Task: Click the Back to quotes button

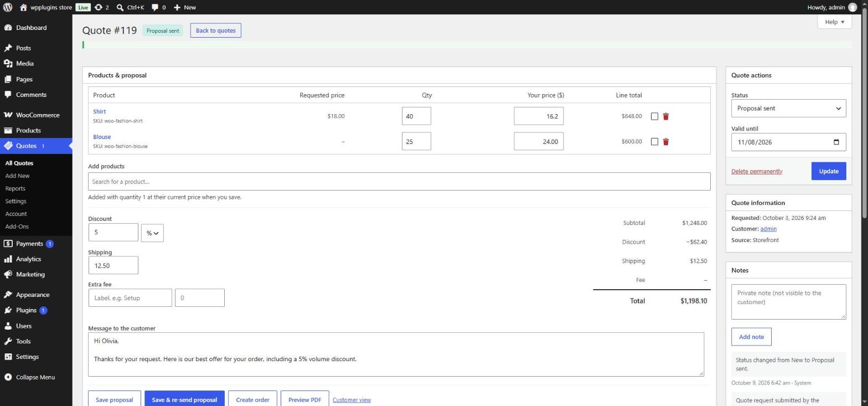Action: click(x=216, y=30)
